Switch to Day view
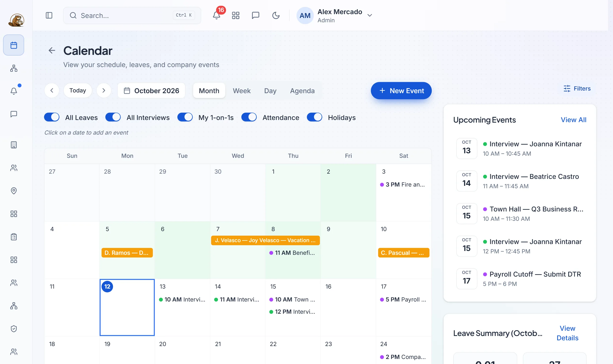This screenshot has width=613, height=364. pos(270,91)
